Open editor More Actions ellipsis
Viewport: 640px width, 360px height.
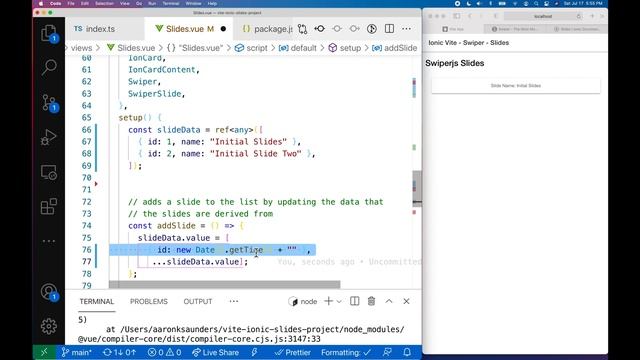(x=407, y=29)
